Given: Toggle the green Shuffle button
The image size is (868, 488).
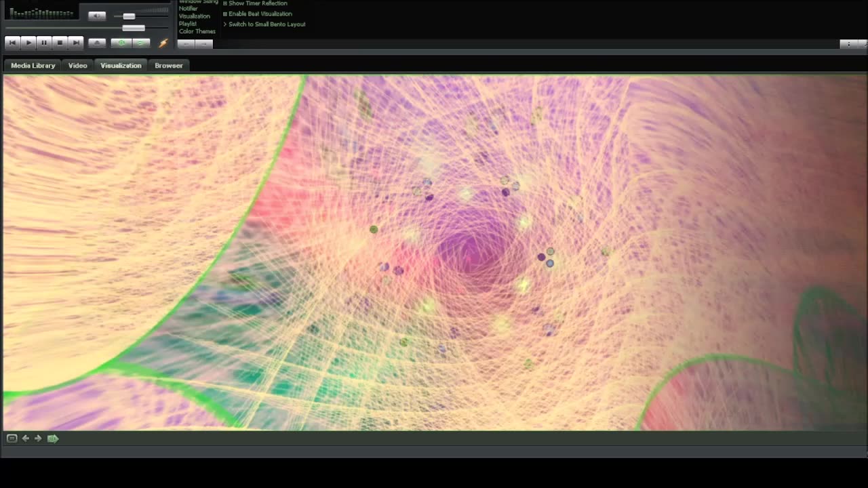Looking at the screenshot, I should click(121, 43).
